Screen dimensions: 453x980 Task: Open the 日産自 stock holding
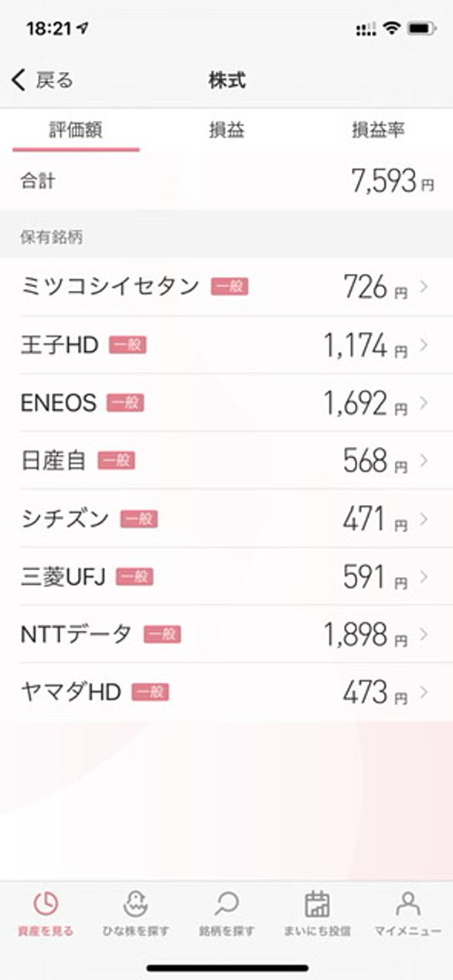point(226,460)
